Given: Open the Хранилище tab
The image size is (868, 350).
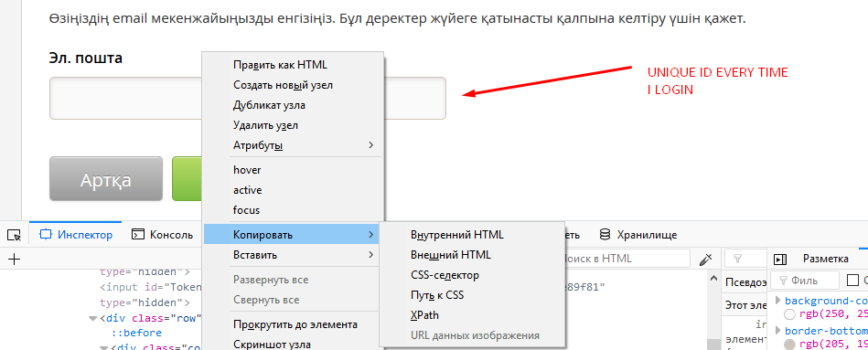Looking at the screenshot, I should coord(638,235).
